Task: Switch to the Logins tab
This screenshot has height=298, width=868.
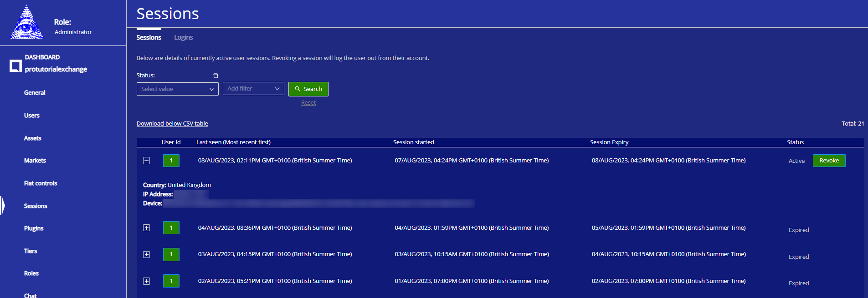Action: [x=183, y=37]
